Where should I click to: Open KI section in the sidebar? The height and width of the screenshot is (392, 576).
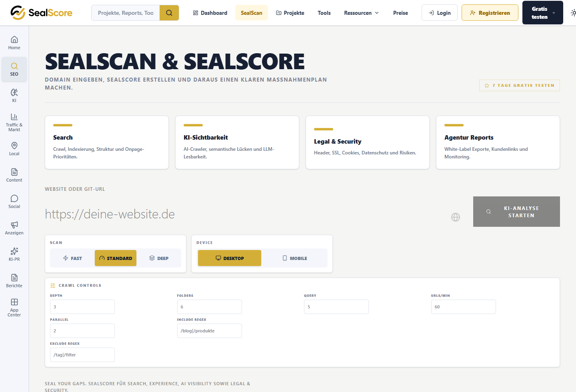14,96
